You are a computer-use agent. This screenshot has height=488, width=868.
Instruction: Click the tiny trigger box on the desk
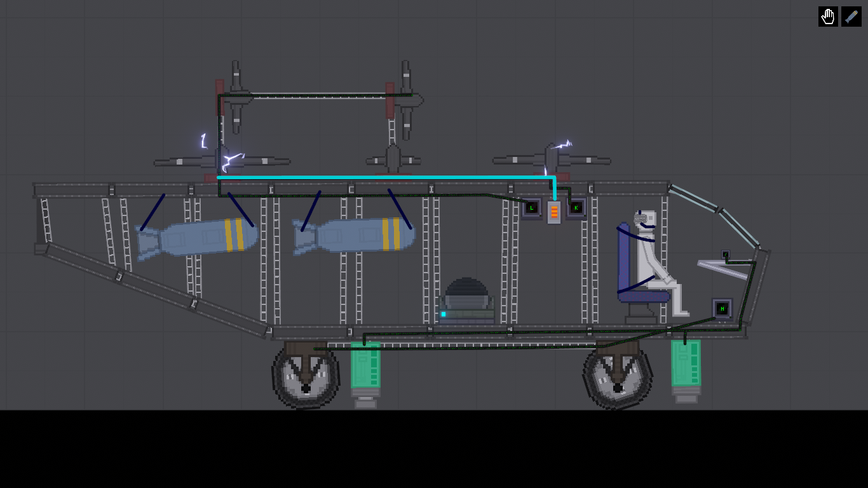(726, 255)
